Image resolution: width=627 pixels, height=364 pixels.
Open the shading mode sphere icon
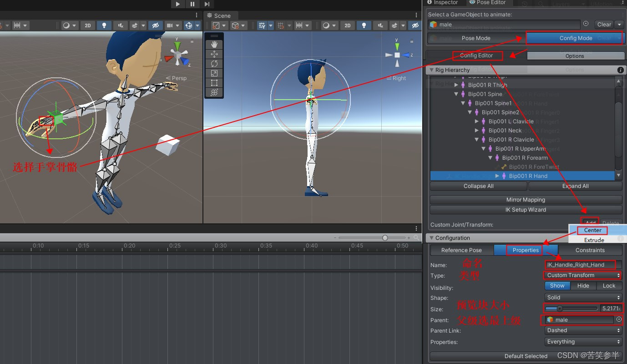pyautogui.click(x=326, y=25)
